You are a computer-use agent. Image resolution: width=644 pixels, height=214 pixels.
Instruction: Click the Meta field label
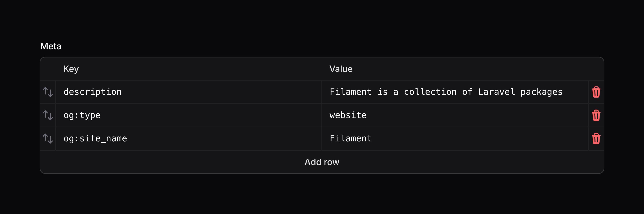click(51, 46)
